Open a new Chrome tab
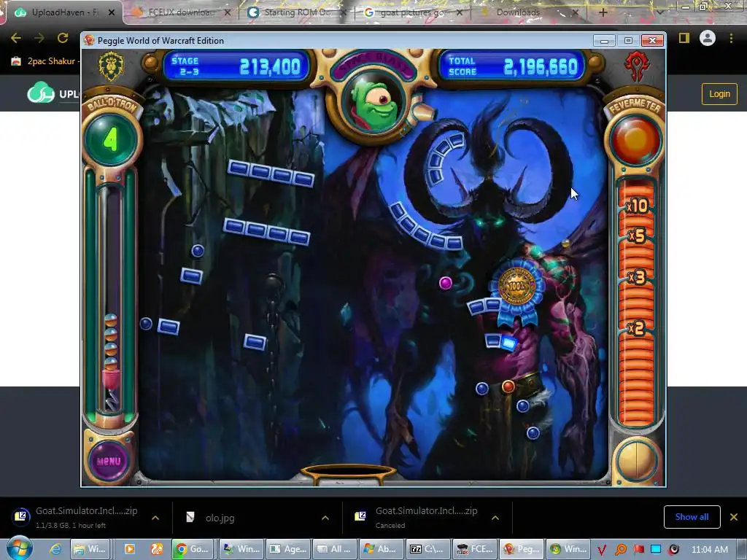The height and width of the screenshot is (560, 747). coord(603,12)
